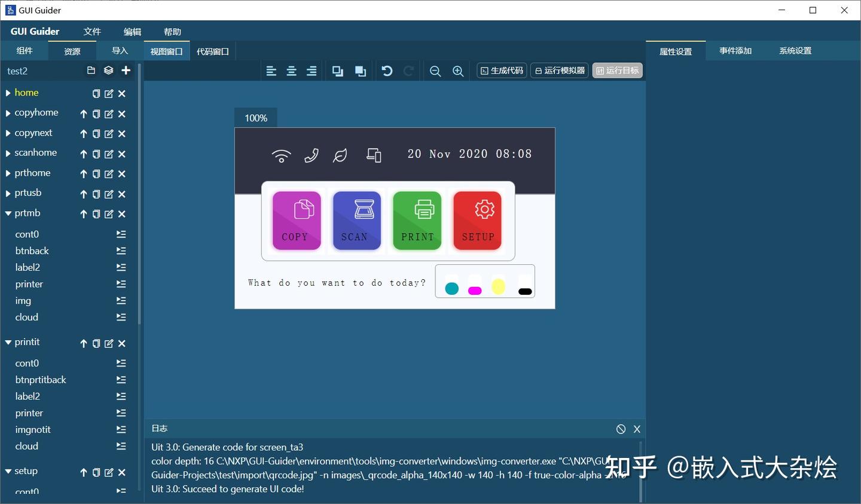Collapse the prtmb screen tree node

tap(7, 213)
